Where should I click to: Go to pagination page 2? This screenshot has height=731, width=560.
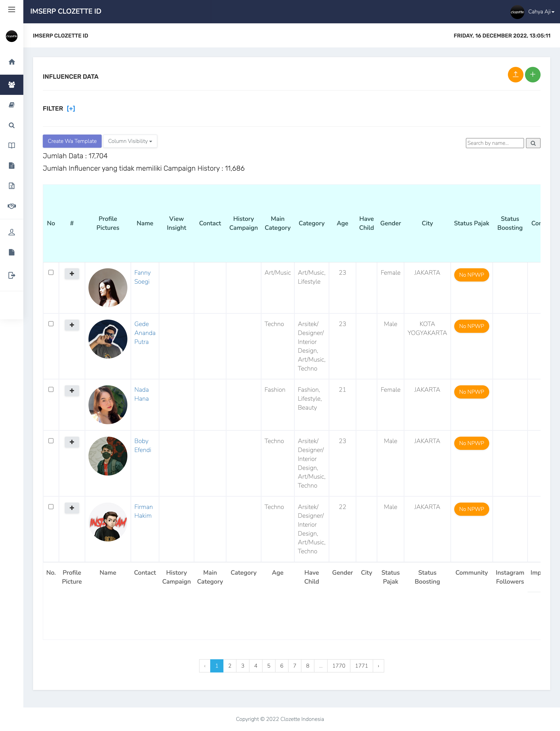tap(230, 666)
